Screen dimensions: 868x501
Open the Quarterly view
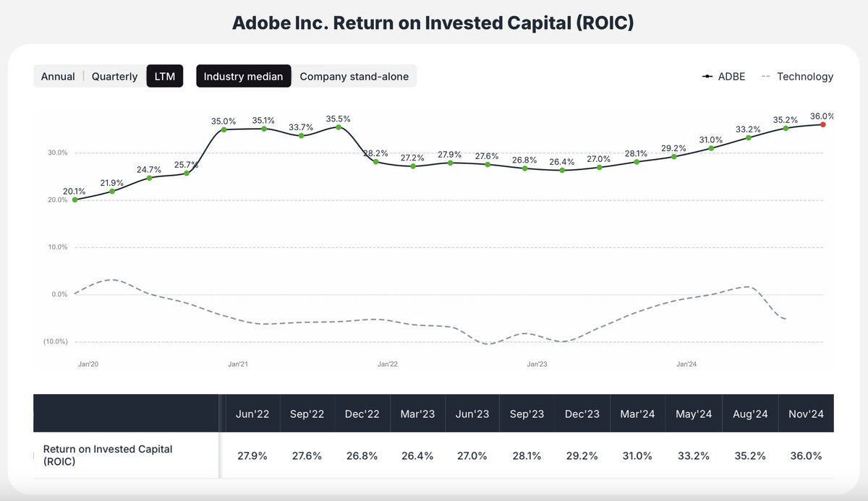pyautogui.click(x=114, y=76)
